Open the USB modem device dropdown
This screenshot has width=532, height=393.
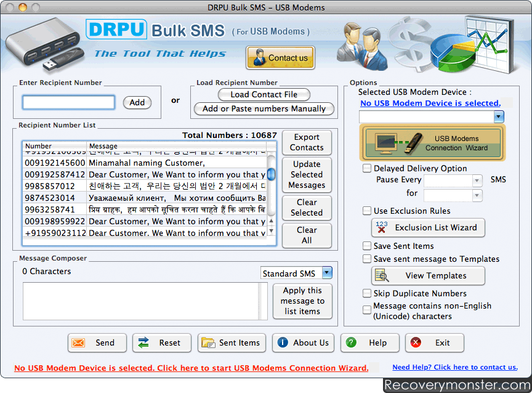(499, 117)
